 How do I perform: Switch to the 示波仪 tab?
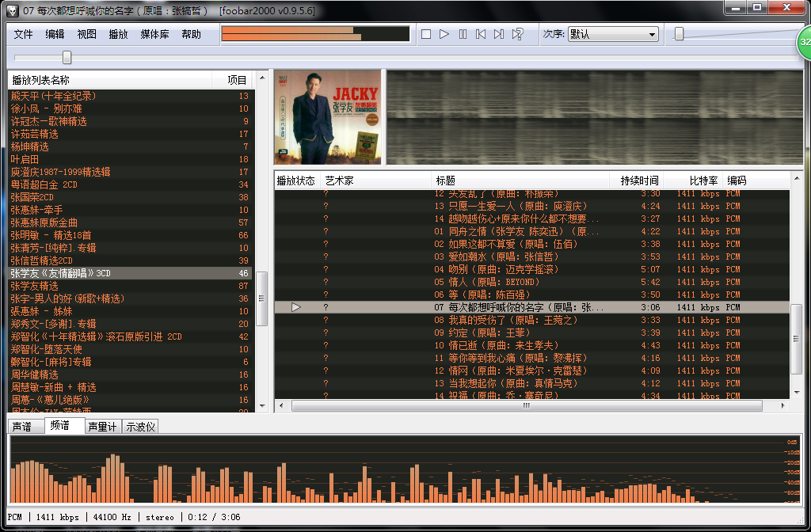pyautogui.click(x=141, y=427)
